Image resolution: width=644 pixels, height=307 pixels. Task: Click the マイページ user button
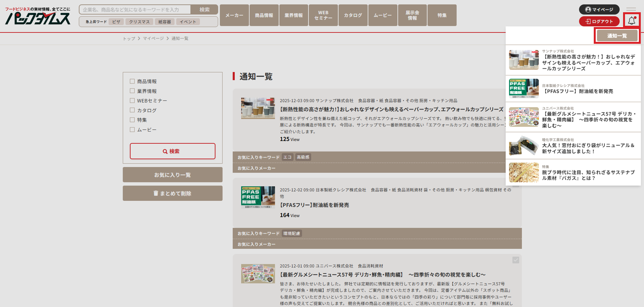coord(599,9)
